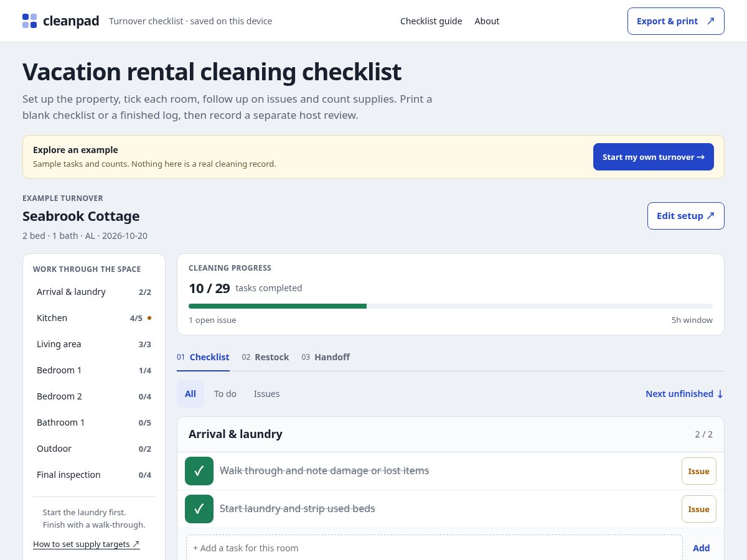
Task: Switch to the Restock tab
Action: [x=265, y=357]
